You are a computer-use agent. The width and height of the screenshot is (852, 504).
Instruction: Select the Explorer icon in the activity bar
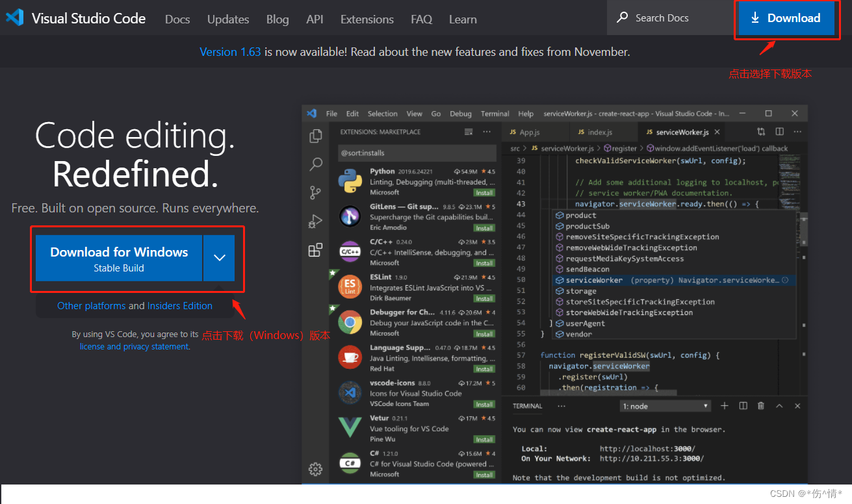point(316,136)
